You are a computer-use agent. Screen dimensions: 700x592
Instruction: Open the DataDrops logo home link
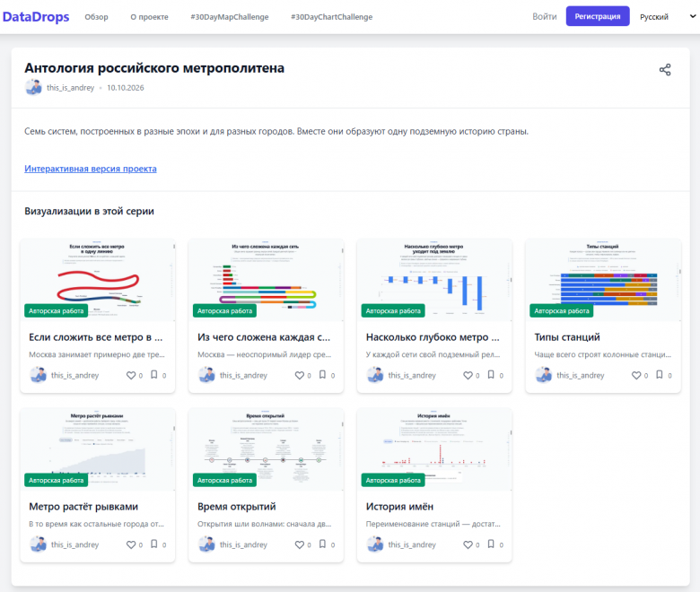pos(36,17)
